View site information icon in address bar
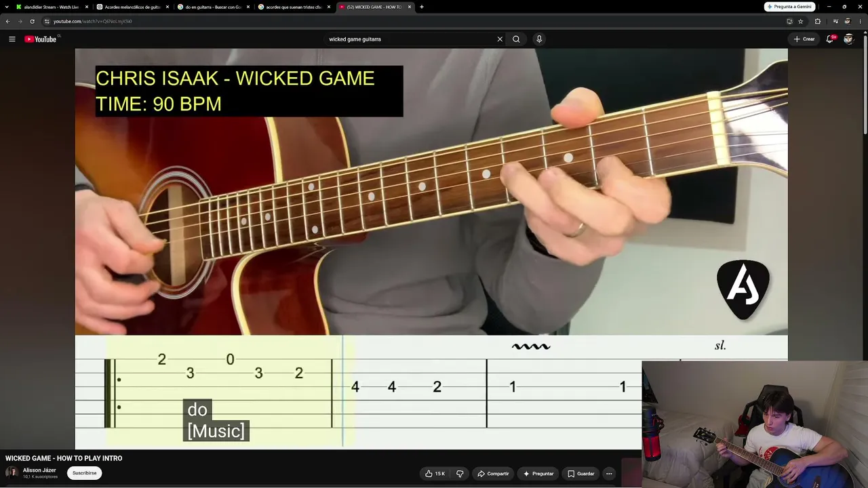The image size is (868, 488). (x=47, y=21)
